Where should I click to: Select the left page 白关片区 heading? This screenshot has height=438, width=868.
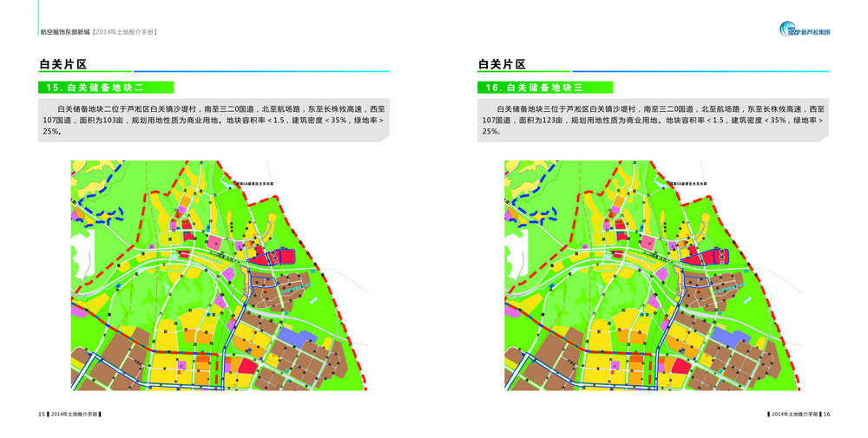click(x=63, y=64)
